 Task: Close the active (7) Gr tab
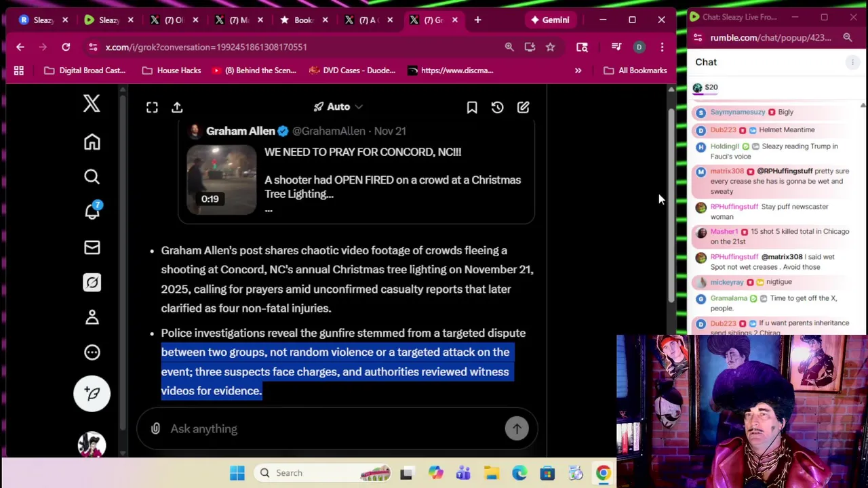(x=454, y=20)
